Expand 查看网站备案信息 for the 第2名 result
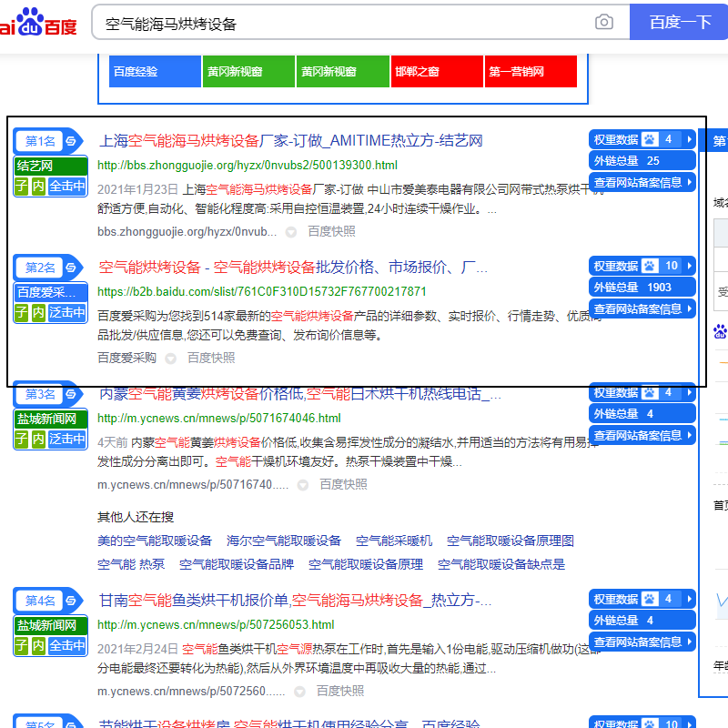This screenshot has height=728, width=728. pyautogui.click(x=642, y=308)
